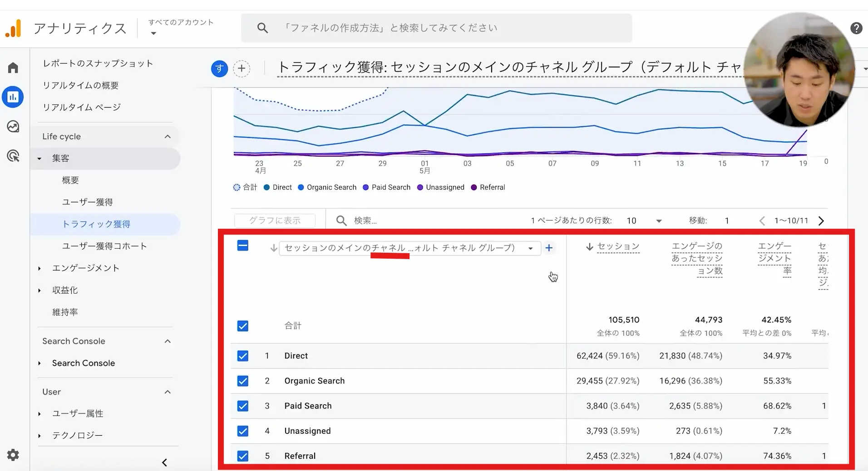
Task: Sort by セッション column header
Action: 618,246
